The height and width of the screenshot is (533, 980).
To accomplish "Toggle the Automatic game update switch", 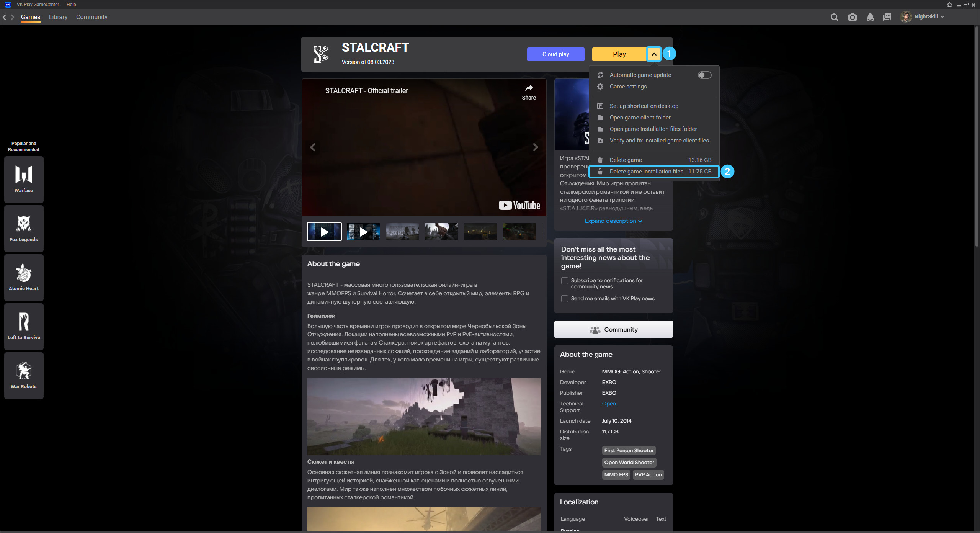I will click(x=704, y=75).
